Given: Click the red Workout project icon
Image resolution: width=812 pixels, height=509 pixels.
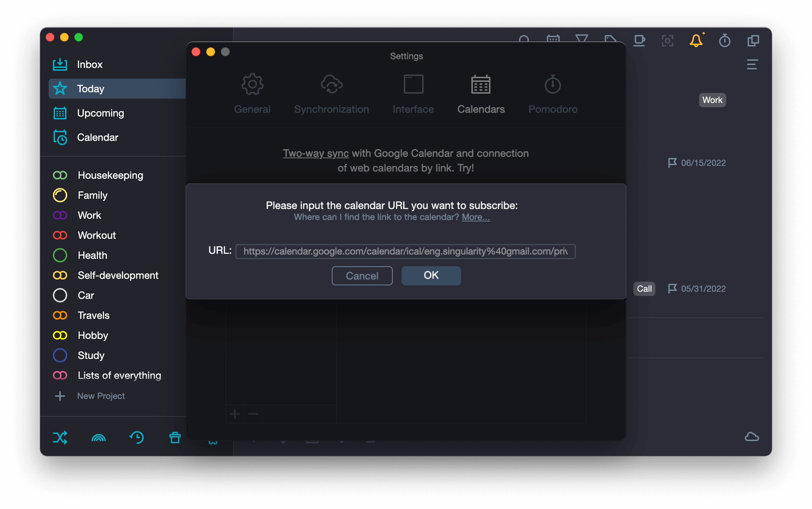Looking at the screenshot, I should [60, 235].
